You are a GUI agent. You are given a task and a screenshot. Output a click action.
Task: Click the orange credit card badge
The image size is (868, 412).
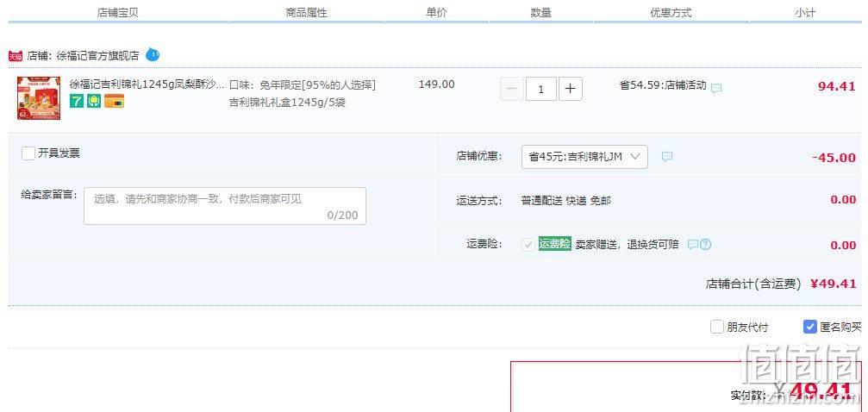[x=114, y=102]
